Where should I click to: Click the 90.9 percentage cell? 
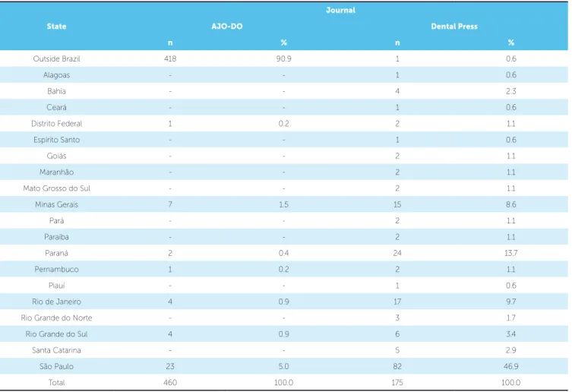pyautogui.click(x=284, y=58)
